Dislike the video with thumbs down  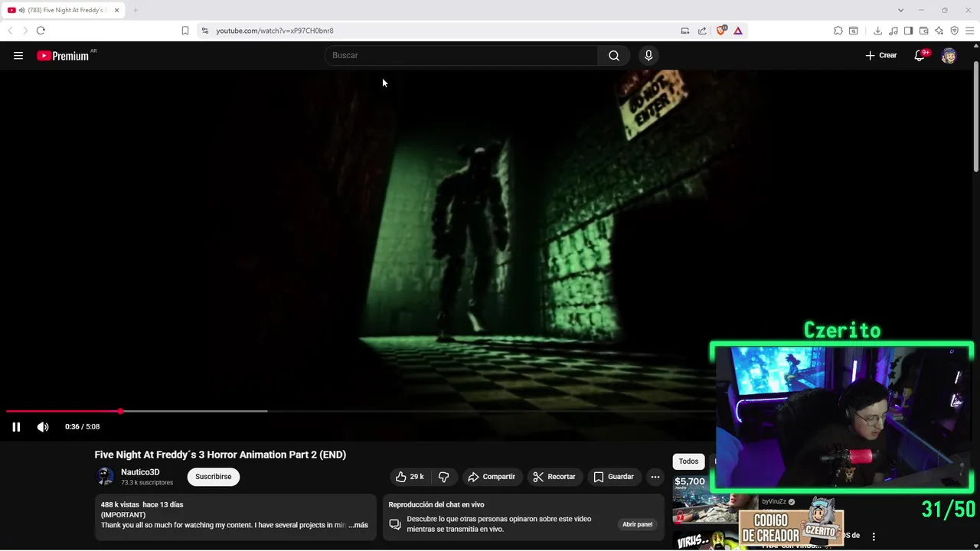pos(443,477)
